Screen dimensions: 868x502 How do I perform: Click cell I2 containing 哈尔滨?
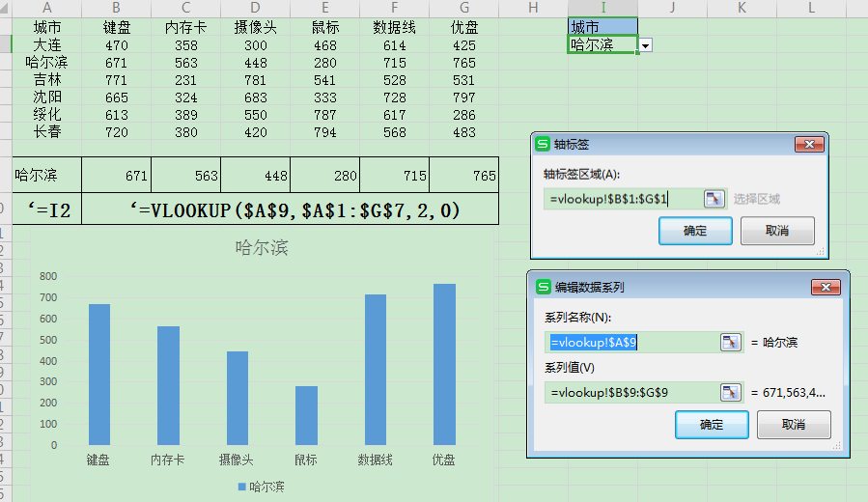[602, 44]
